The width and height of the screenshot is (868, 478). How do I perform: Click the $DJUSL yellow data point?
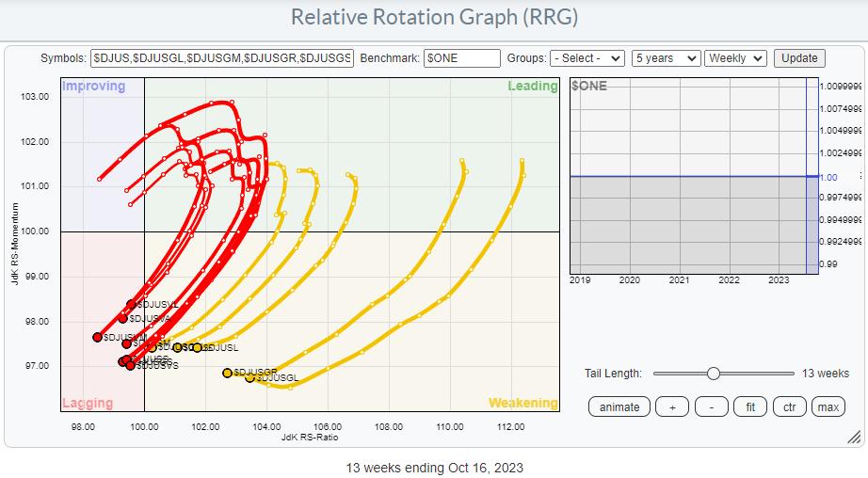click(198, 347)
